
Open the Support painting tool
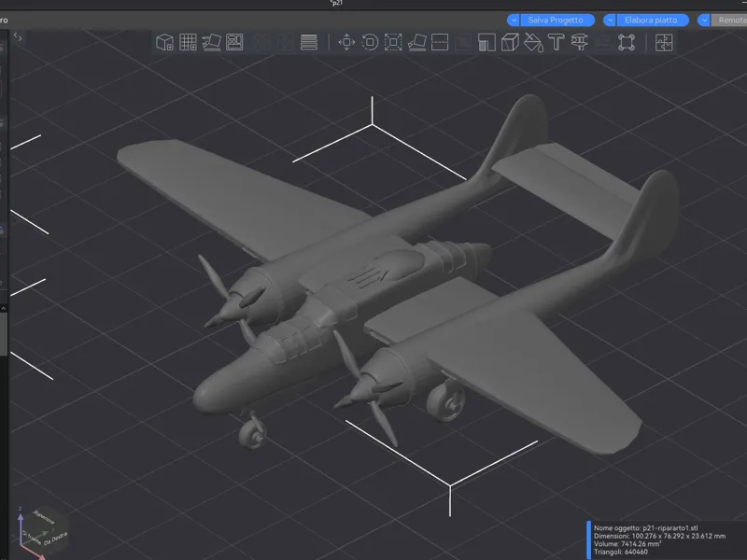[486, 42]
